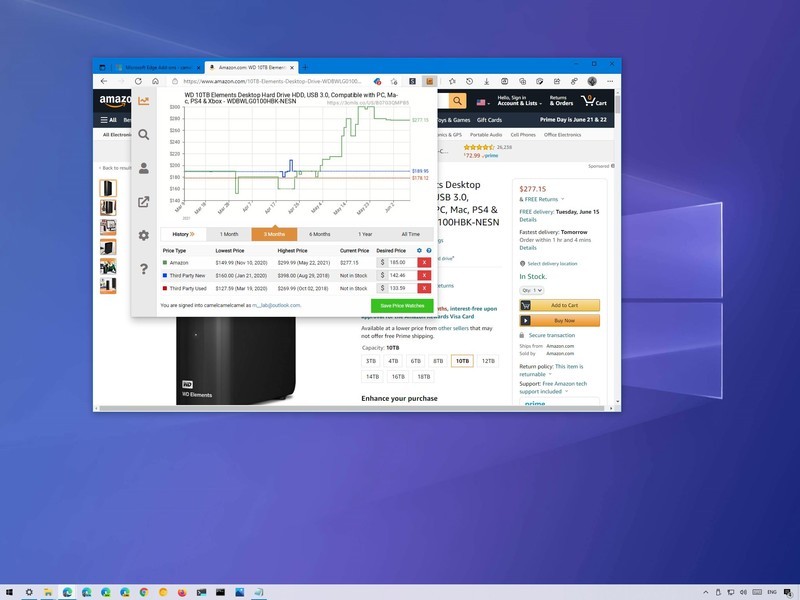Open the Amazon All hamburger menu

(108, 120)
